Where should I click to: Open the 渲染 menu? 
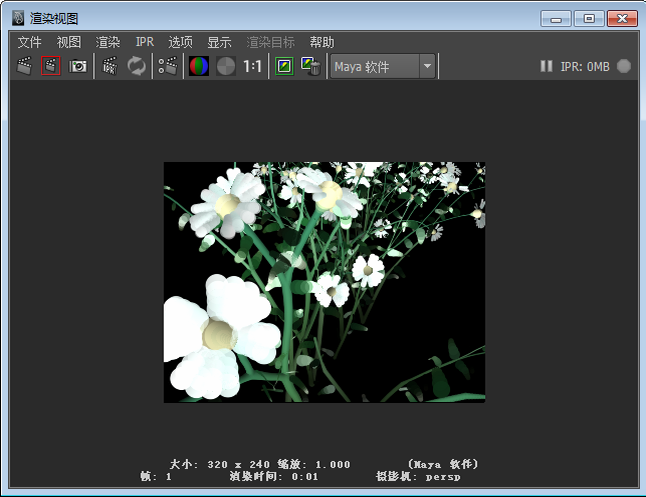tap(107, 42)
